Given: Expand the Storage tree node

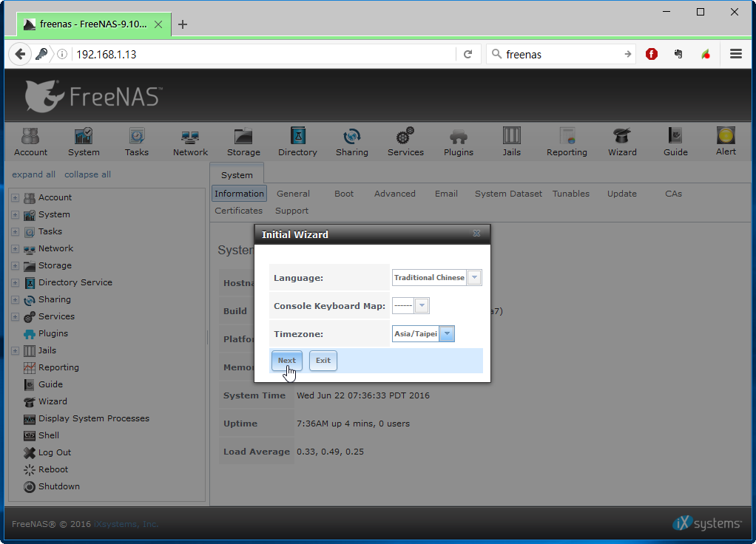Looking at the screenshot, I should (x=15, y=265).
